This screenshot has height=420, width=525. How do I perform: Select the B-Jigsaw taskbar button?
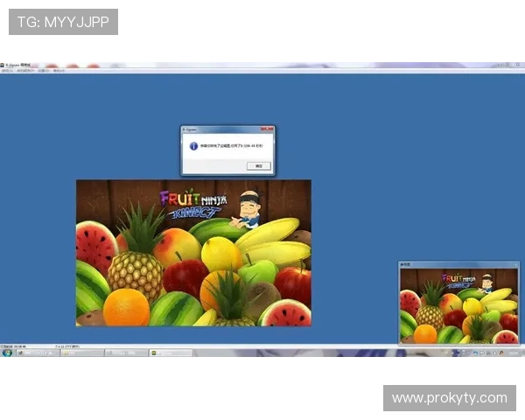(x=171, y=353)
